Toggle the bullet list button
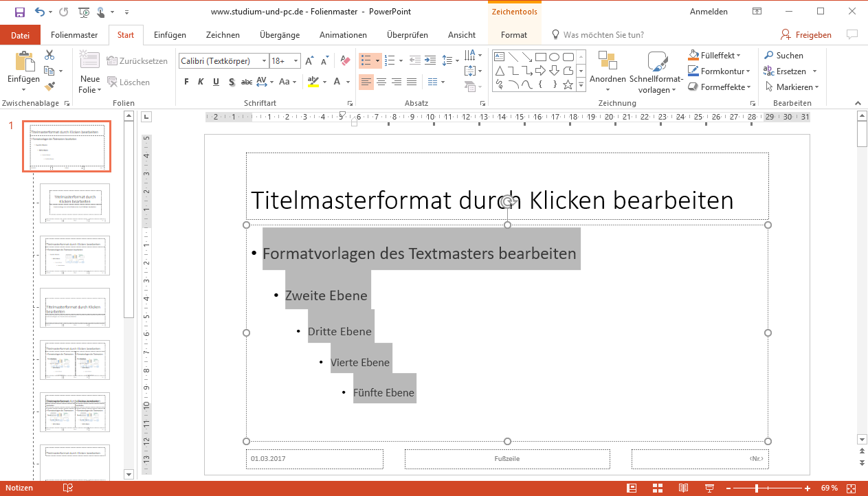This screenshot has height=496, width=868. tap(370, 61)
